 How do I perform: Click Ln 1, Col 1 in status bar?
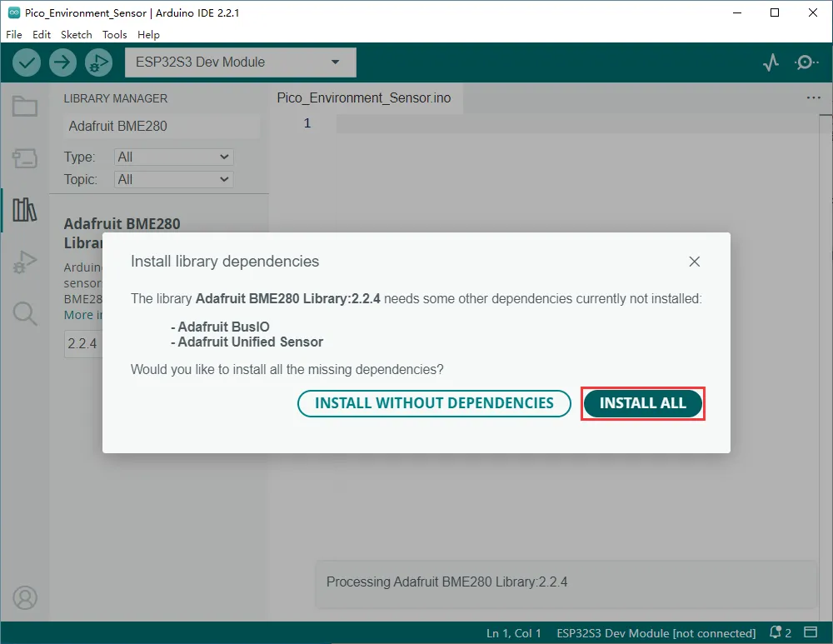tap(514, 633)
